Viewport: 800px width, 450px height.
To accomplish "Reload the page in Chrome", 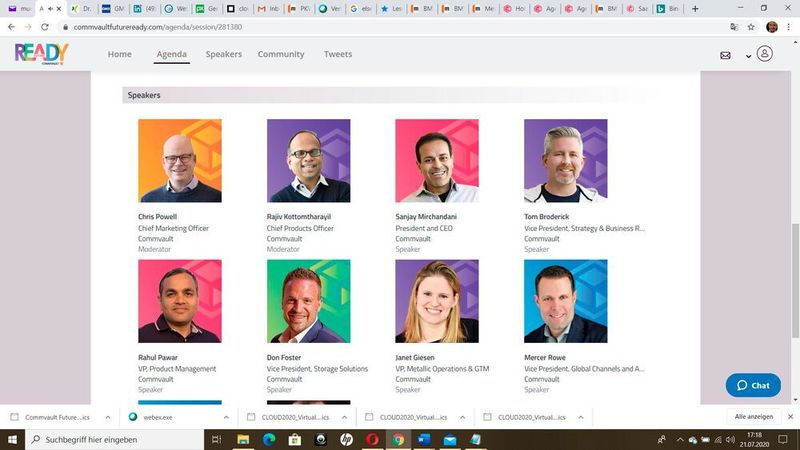I will click(45, 27).
